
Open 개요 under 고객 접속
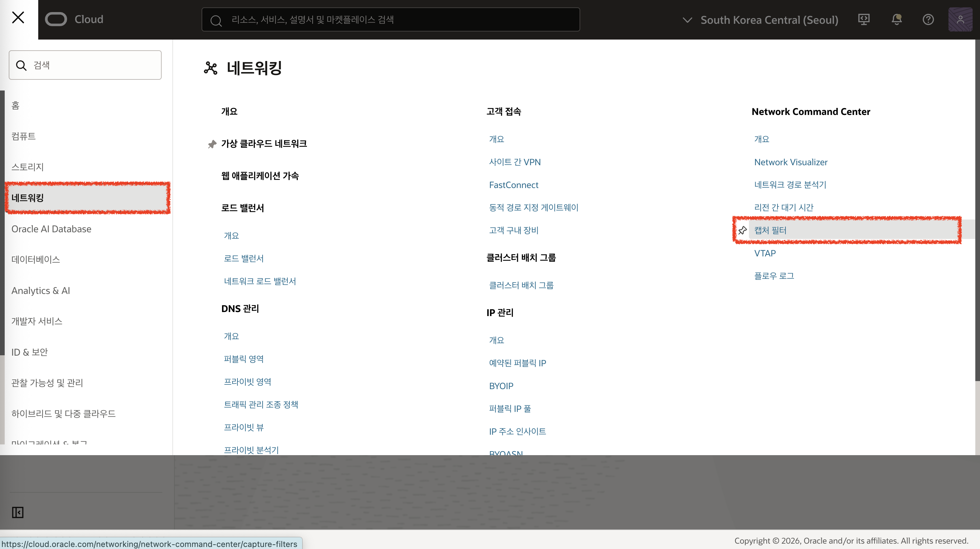[496, 139]
